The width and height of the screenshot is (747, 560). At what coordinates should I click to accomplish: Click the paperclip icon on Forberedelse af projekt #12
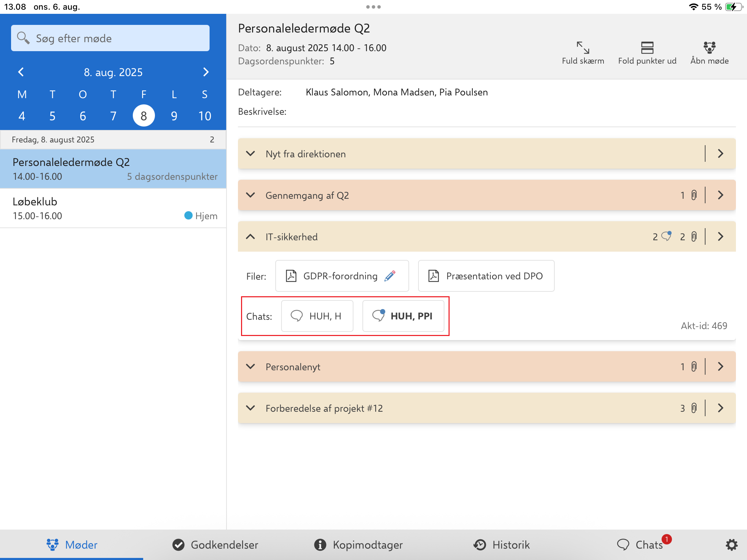pyautogui.click(x=694, y=408)
